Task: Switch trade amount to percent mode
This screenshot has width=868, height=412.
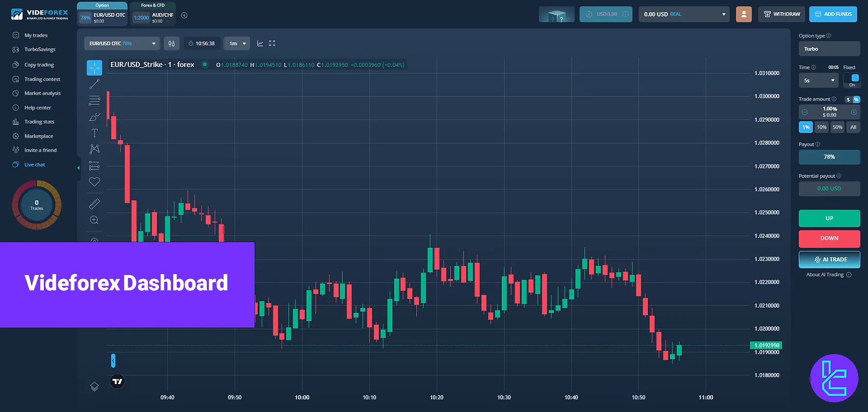Action: coord(856,99)
